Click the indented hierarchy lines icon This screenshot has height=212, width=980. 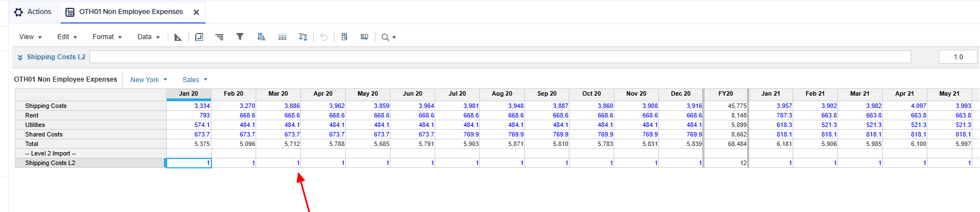219,37
